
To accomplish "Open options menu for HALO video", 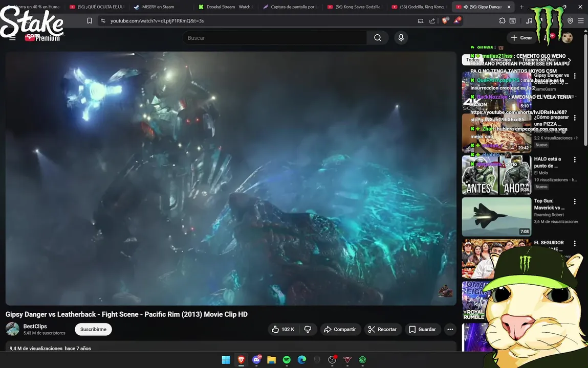I will 575,160.
